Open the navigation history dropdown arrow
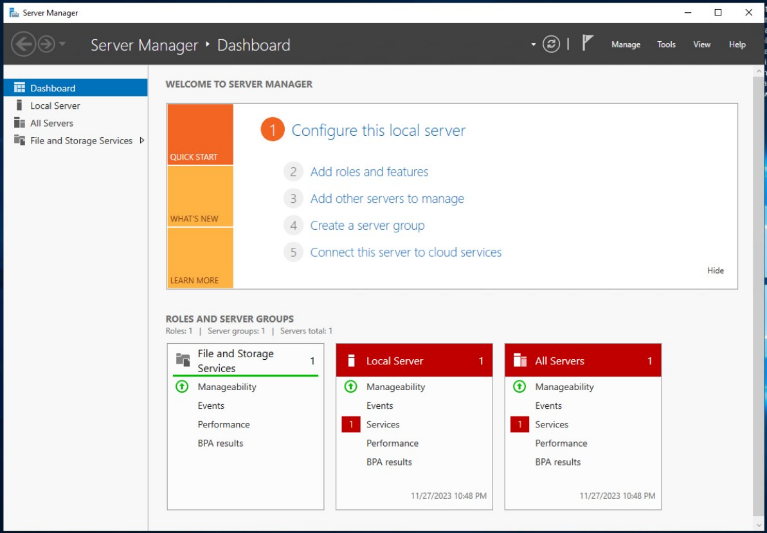Viewport: 767px width, 533px height. coord(62,44)
